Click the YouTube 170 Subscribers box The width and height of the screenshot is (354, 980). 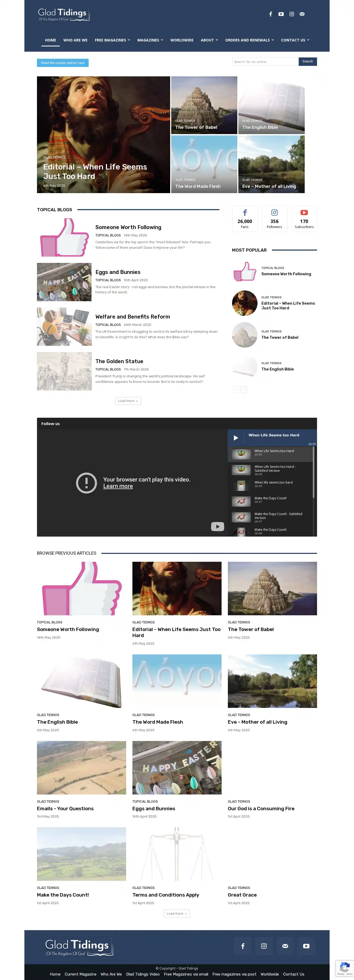(x=304, y=219)
